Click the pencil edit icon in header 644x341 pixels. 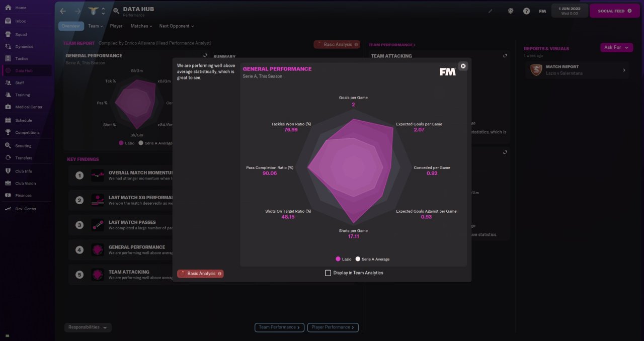tap(491, 11)
